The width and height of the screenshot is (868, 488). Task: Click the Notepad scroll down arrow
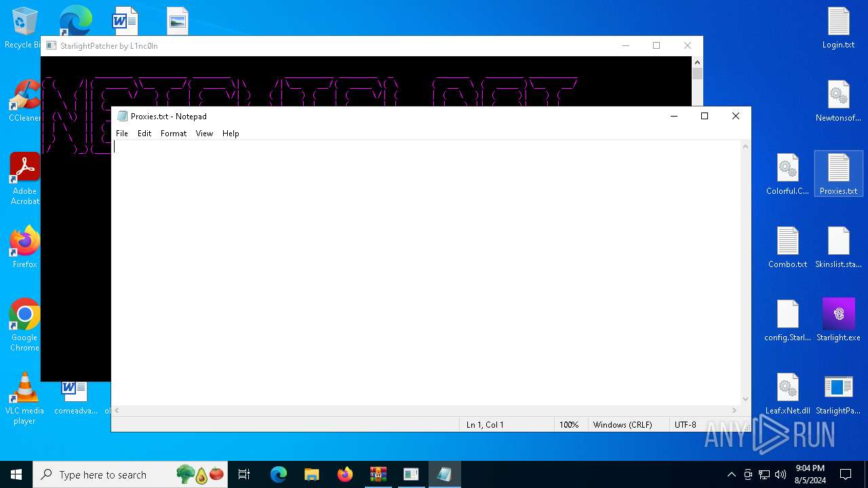click(746, 399)
